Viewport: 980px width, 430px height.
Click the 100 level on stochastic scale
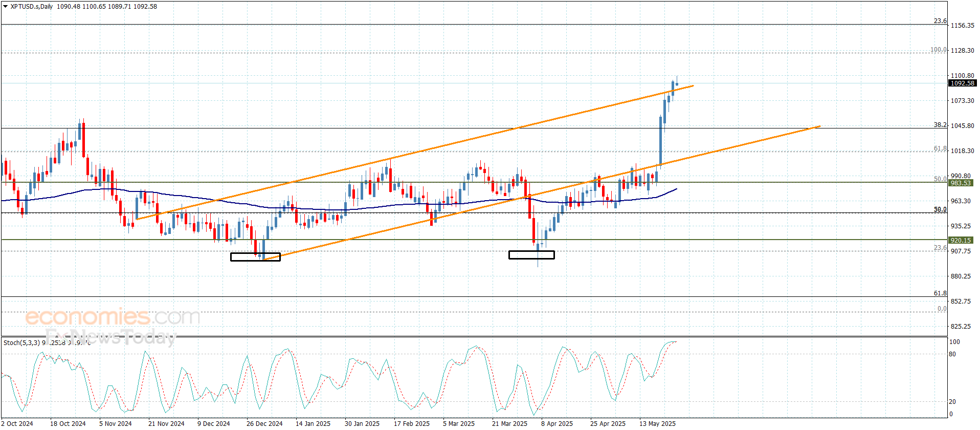(955, 342)
